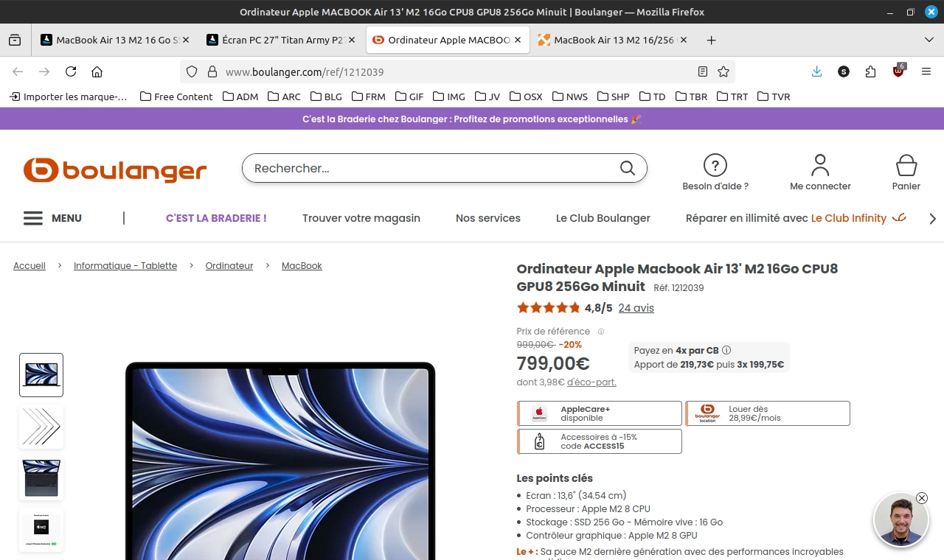944x560 pixels.
Task: Select second thumbnail with chevron arrows image
Action: point(41,427)
